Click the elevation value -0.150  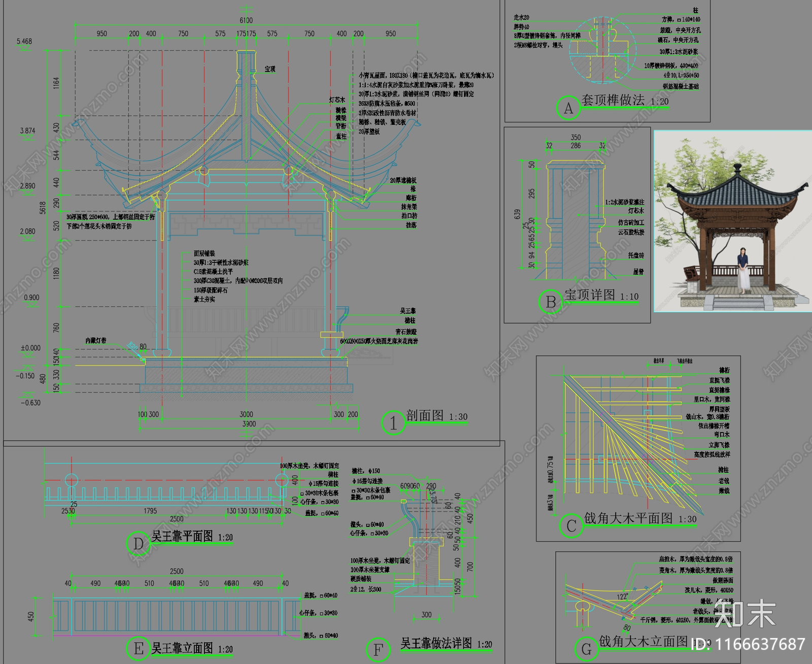coord(25,376)
